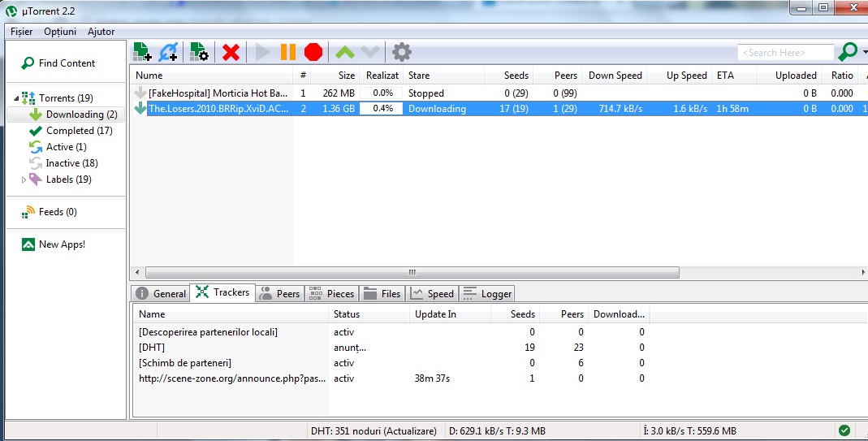Image resolution: width=868 pixels, height=441 pixels.
Task: Select Downloading (2) category
Action: 65,115
